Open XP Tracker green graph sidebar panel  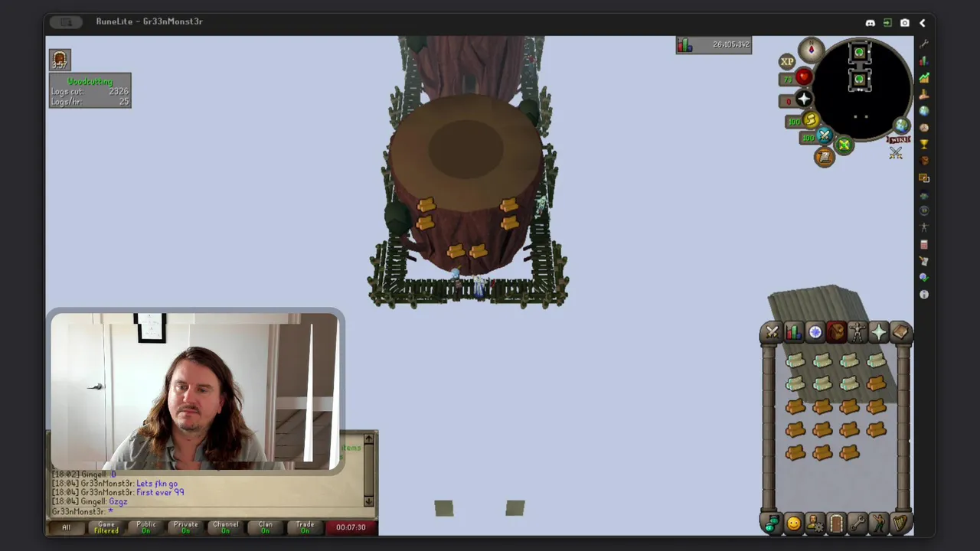click(924, 77)
